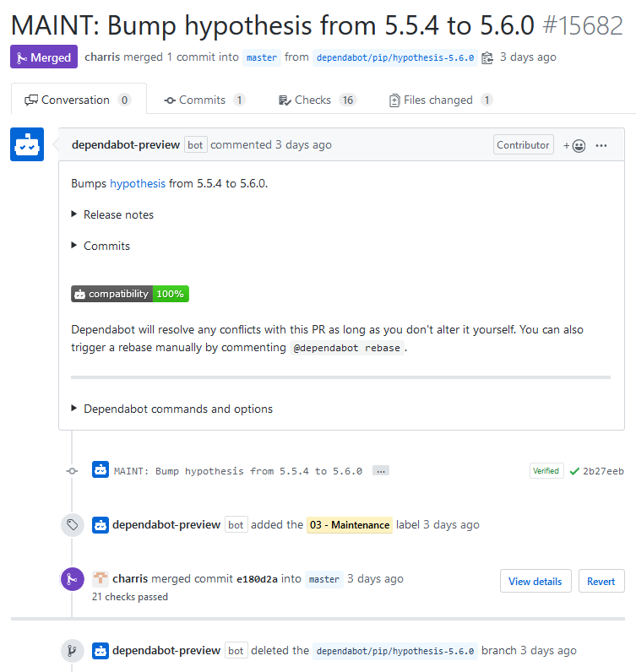Click dependabot avatar in branch deletion event
The image size is (636, 672).
pyautogui.click(x=101, y=651)
